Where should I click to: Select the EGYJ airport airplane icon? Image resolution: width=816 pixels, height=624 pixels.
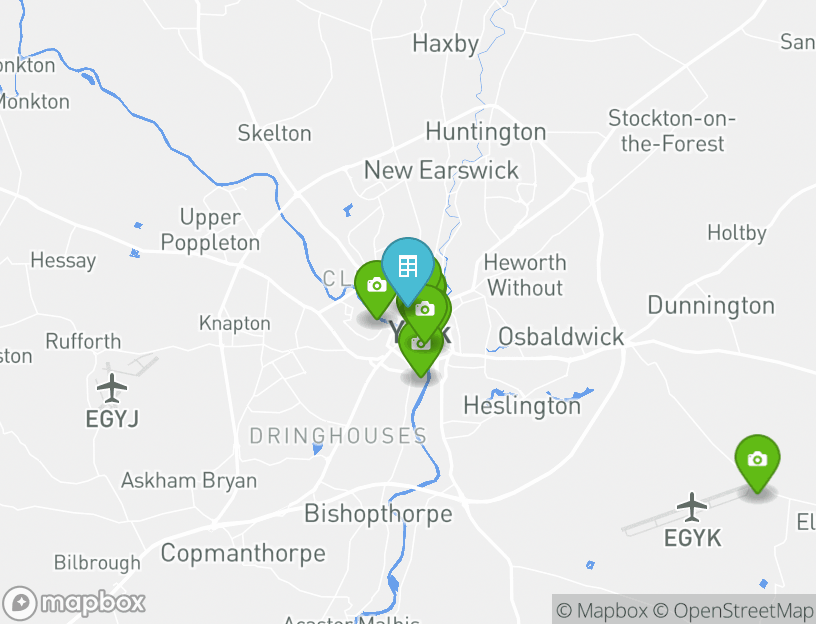coord(112,388)
